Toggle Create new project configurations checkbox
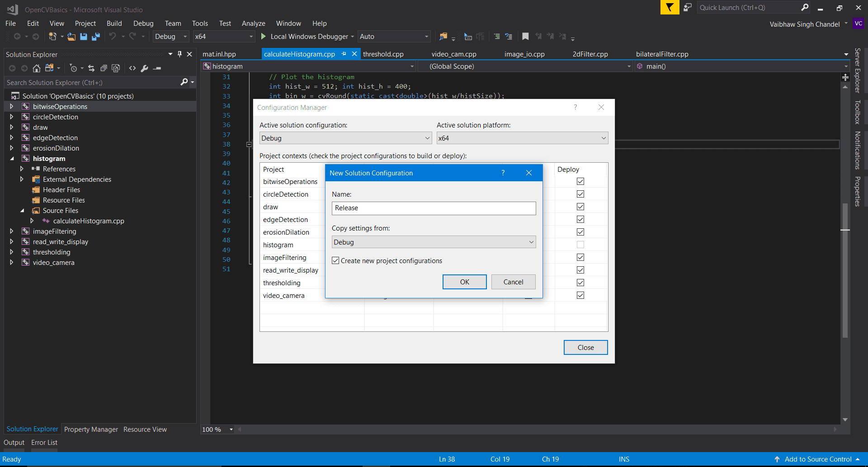 [x=335, y=261]
